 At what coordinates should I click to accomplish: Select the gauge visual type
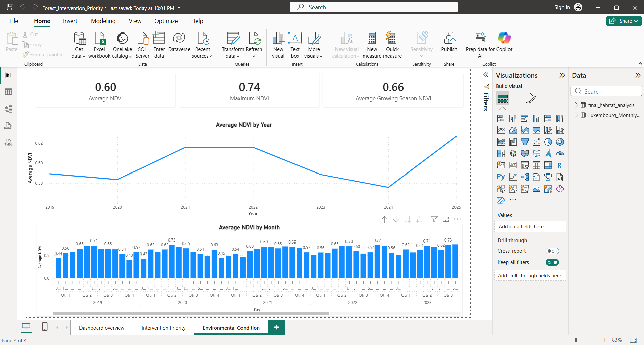click(x=560, y=154)
